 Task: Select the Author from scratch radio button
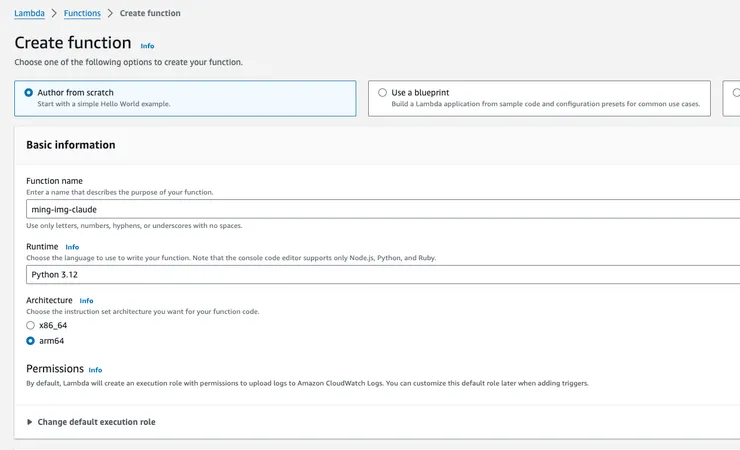click(29, 92)
